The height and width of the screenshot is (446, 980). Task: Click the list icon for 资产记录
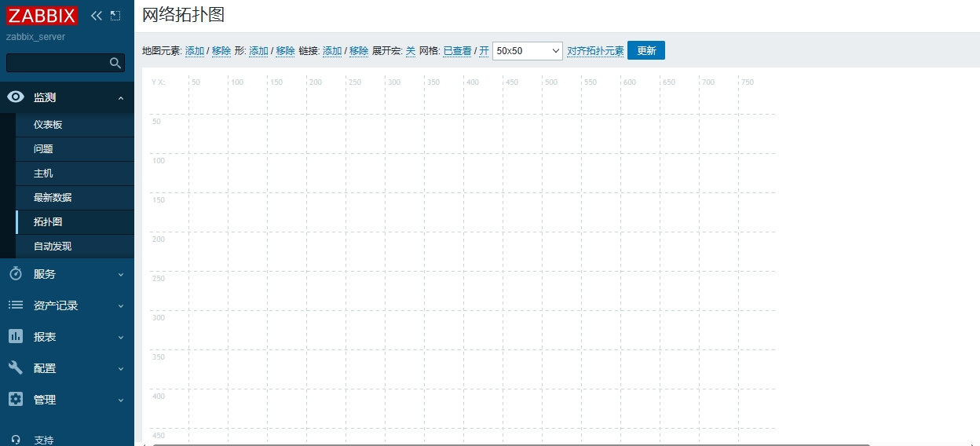coord(16,305)
